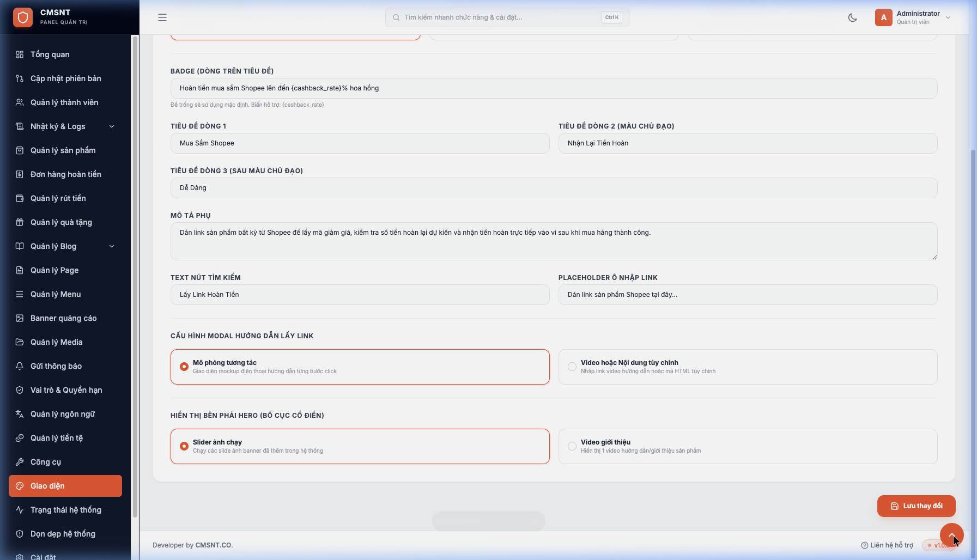The width and height of the screenshot is (977, 560).
Task: Open Gửi thông báo menu item
Action: tap(65, 366)
